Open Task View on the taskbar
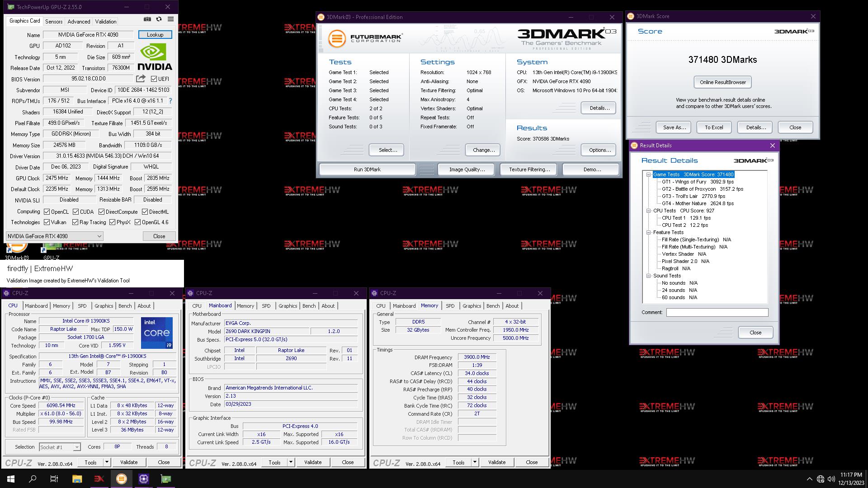868x488 pixels. click(x=54, y=479)
